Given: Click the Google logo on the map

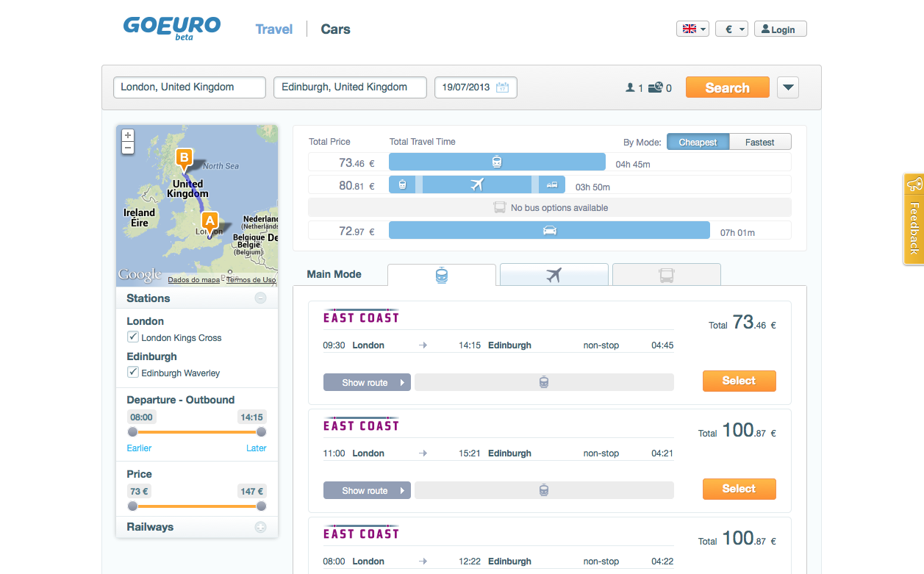Looking at the screenshot, I should click(x=140, y=274).
